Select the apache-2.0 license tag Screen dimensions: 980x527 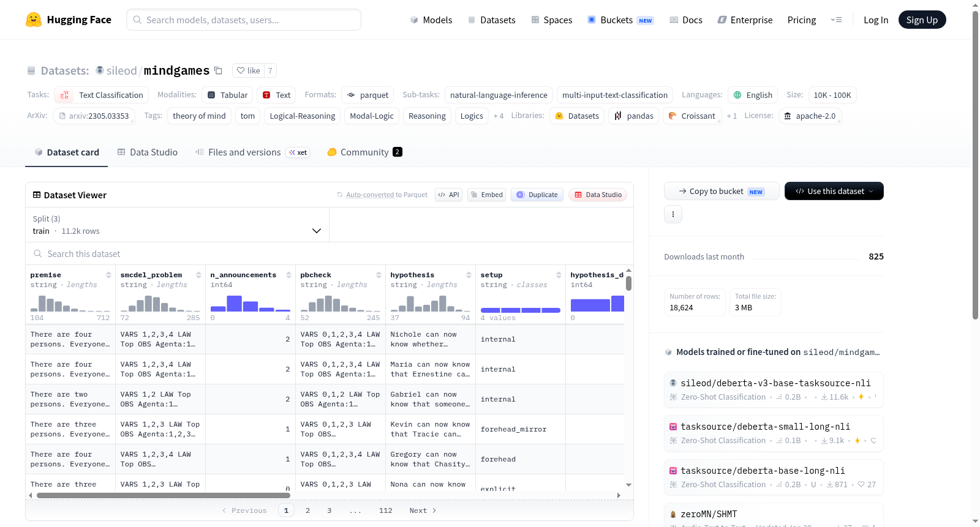coord(810,116)
